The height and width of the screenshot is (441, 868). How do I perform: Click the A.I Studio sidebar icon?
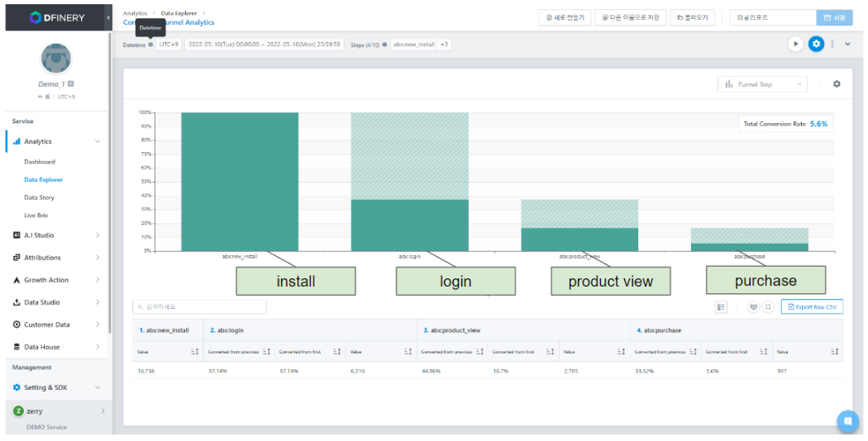[x=17, y=235]
